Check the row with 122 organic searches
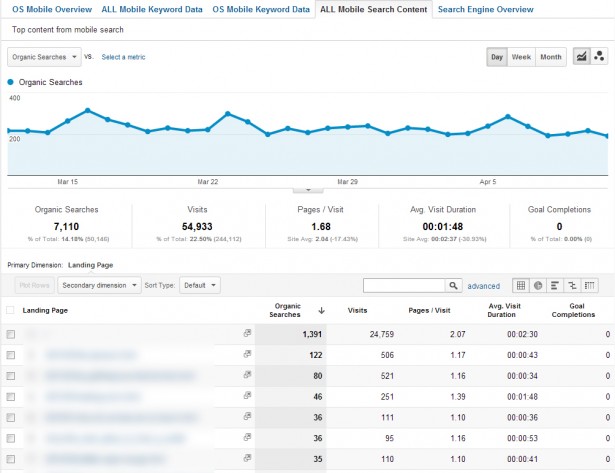Image resolution: width=615 pixels, height=473 pixels. (x=11, y=355)
